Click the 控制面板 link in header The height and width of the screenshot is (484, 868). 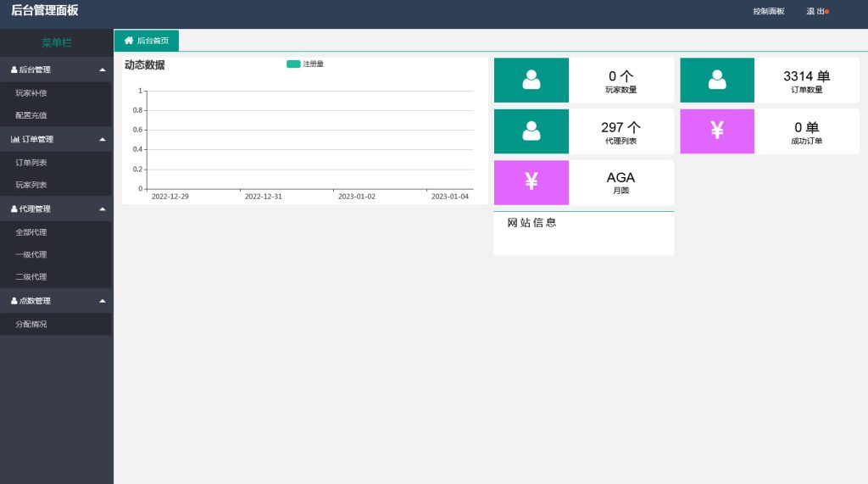click(x=768, y=11)
